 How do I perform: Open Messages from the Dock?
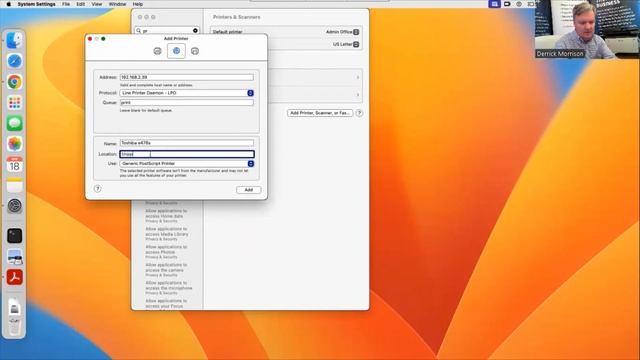coord(14,123)
